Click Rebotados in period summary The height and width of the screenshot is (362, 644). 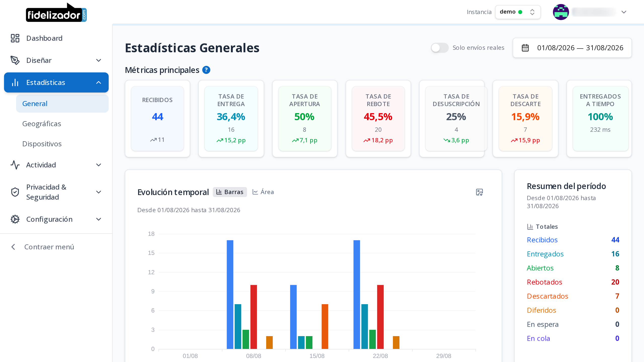point(544,282)
